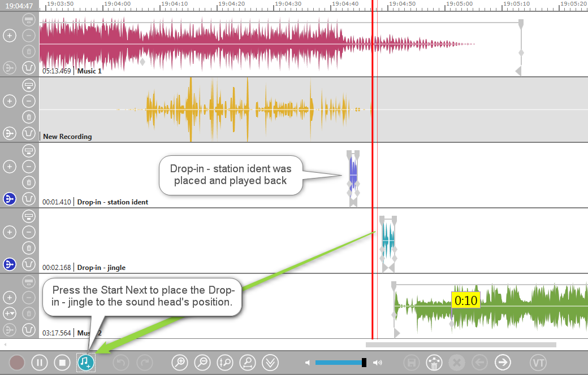Image resolution: width=588 pixels, height=375 pixels.
Task: Toggle the blue routing icon on station ident track
Action: click(x=9, y=199)
